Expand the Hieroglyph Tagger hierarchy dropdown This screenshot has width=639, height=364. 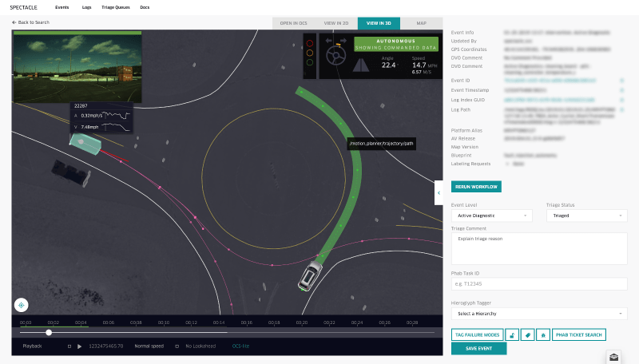click(x=539, y=314)
